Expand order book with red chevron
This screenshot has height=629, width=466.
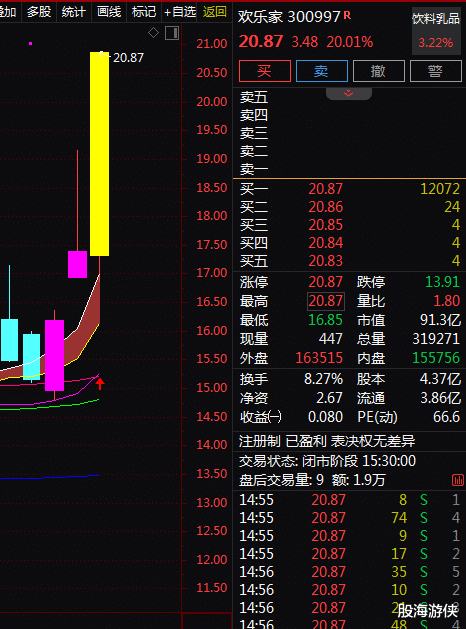pyautogui.click(x=348, y=94)
